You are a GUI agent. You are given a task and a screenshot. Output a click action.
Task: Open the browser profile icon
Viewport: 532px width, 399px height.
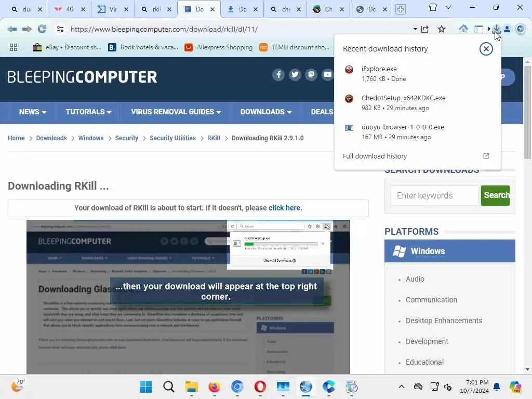pyautogui.click(x=507, y=29)
